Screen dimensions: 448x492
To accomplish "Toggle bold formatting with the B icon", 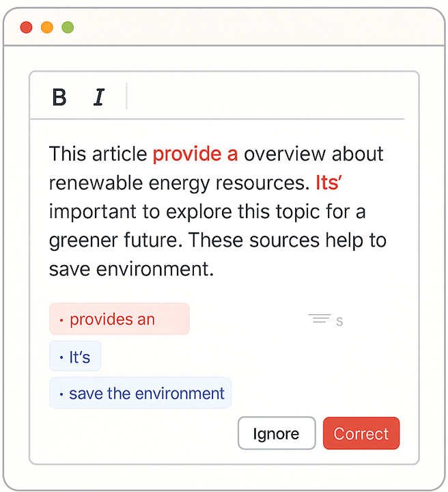I will tap(59, 98).
